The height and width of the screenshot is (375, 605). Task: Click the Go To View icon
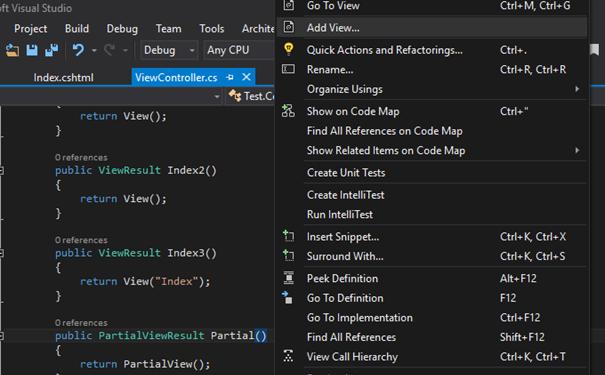tap(289, 5)
